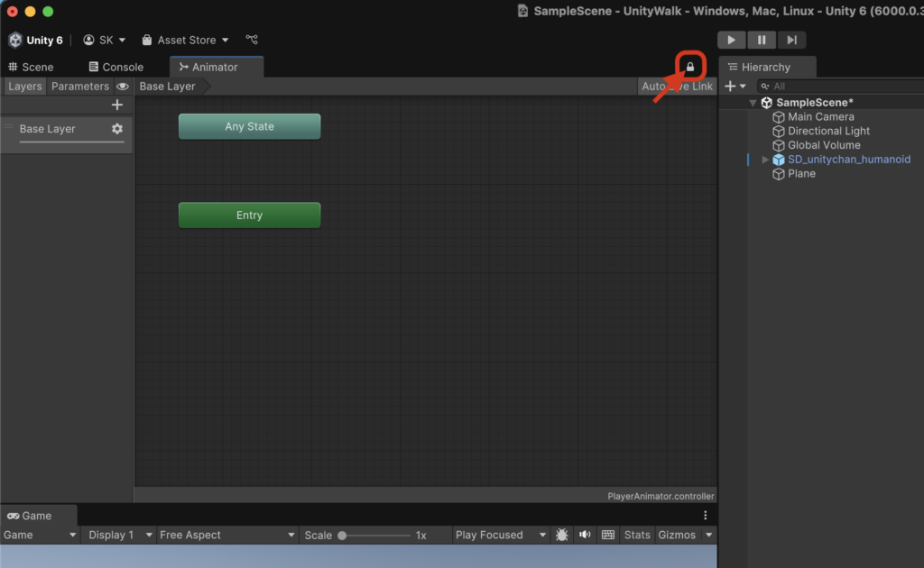Switch to the Console tab
924x568 pixels.
[x=116, y=67]
